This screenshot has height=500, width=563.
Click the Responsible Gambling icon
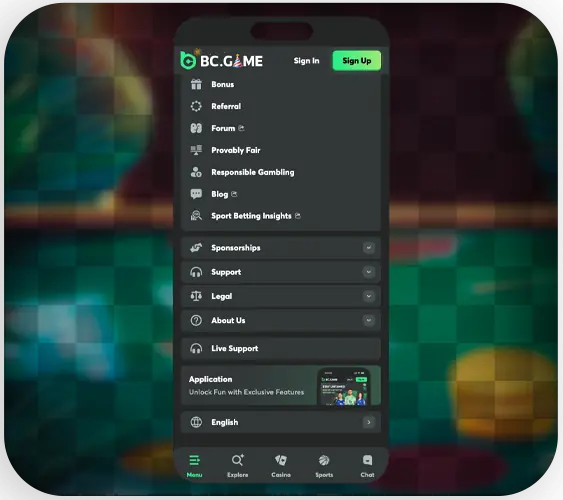pyautogui.click(x=196, y=172)
